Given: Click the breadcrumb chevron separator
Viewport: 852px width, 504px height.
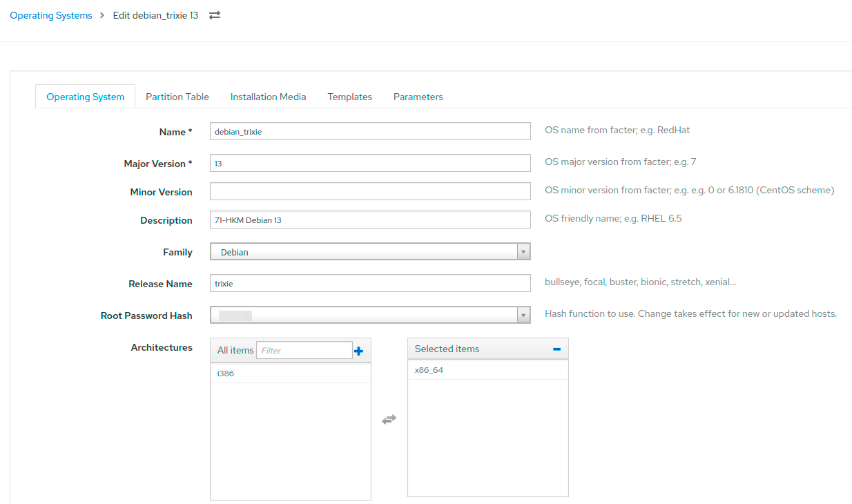Looking at the screenshot, I should click(102, 15).
